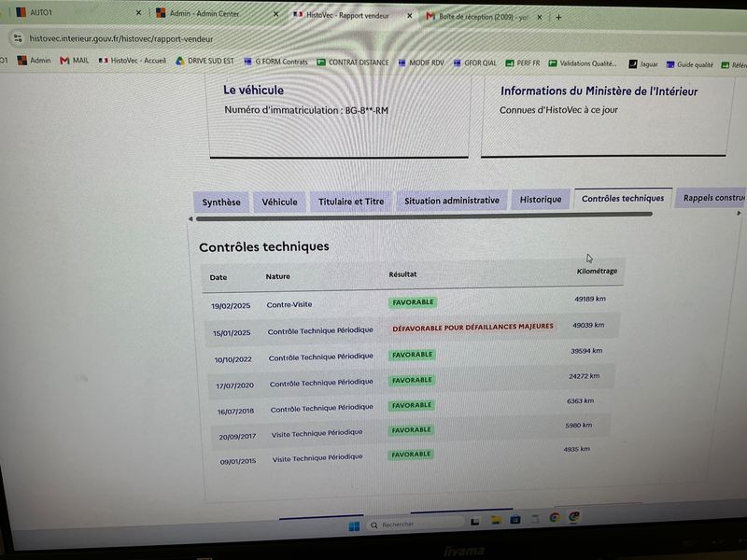Viewport: 747px width, 560px height.
Task: Open the first Chrome taskbar icon
Action: tap(555, 518)
